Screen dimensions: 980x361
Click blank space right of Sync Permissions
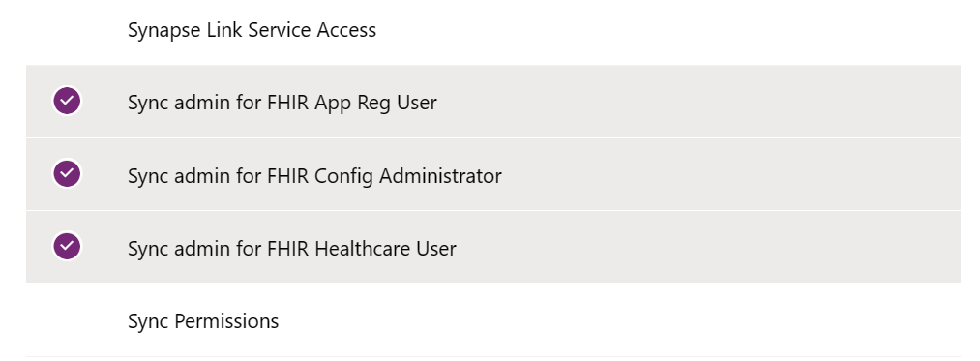point(620,320)
